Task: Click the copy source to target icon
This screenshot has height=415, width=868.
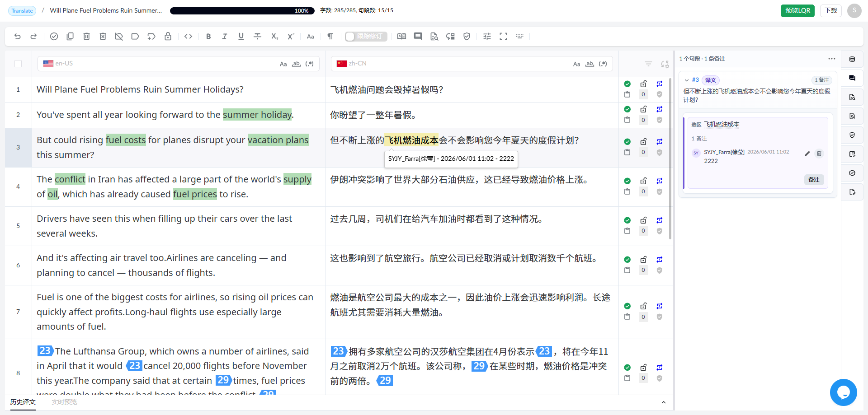Action: 70,37
